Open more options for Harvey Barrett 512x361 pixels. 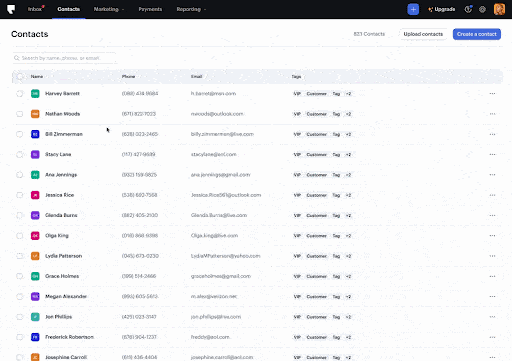(492, 94)
